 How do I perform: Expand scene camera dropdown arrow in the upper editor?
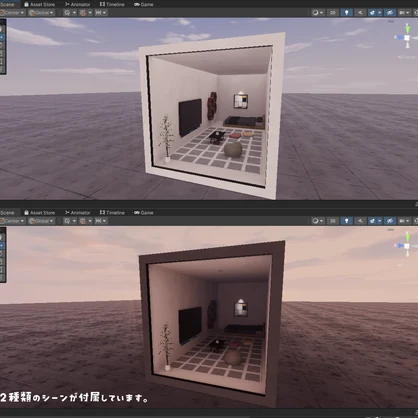coord(408,13)
